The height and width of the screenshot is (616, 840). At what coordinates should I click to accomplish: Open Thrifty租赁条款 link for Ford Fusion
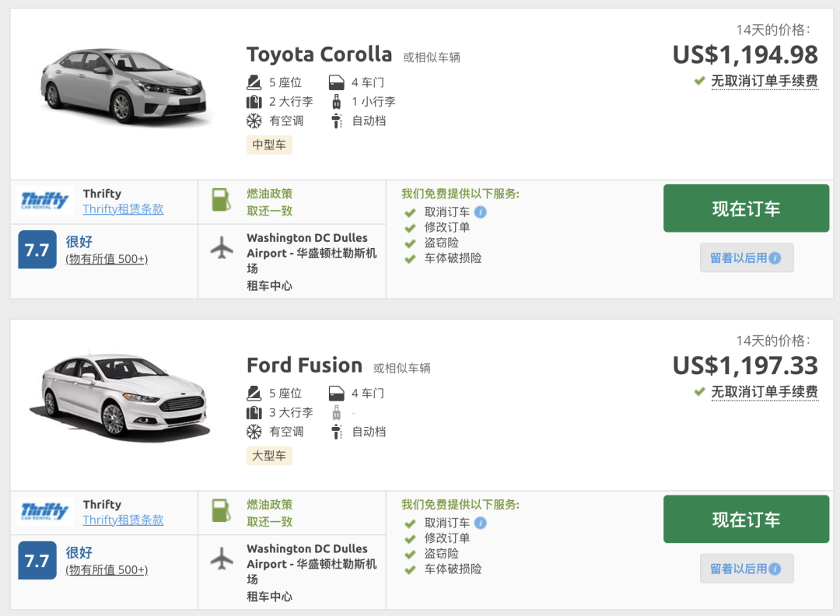click(x=123, y=520)
